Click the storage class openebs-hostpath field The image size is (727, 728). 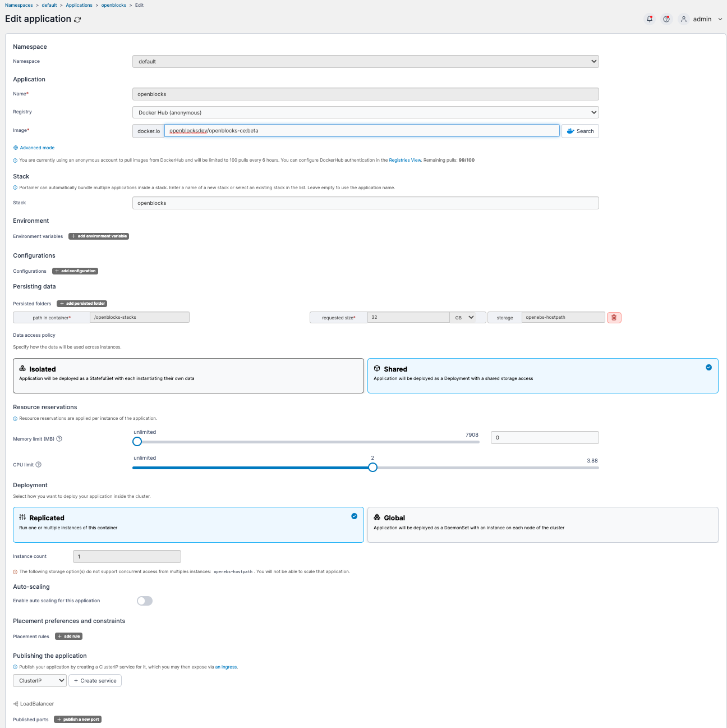coord(563,318)
